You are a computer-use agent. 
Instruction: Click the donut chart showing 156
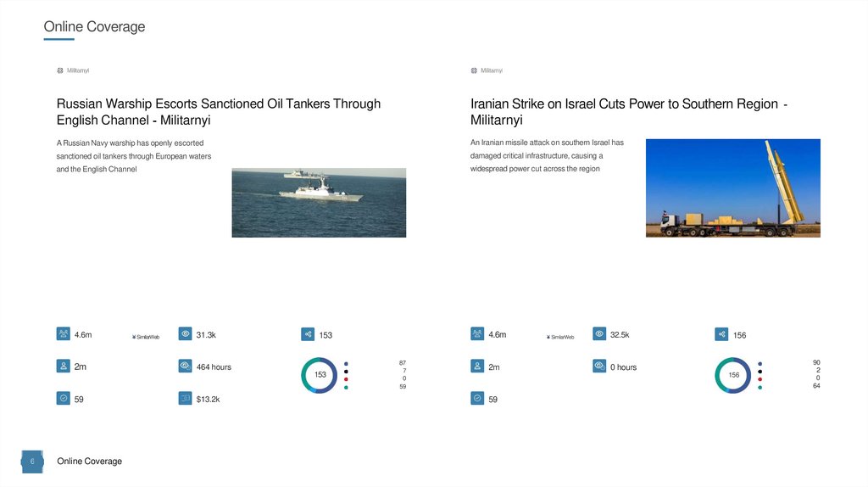[733, 375]
